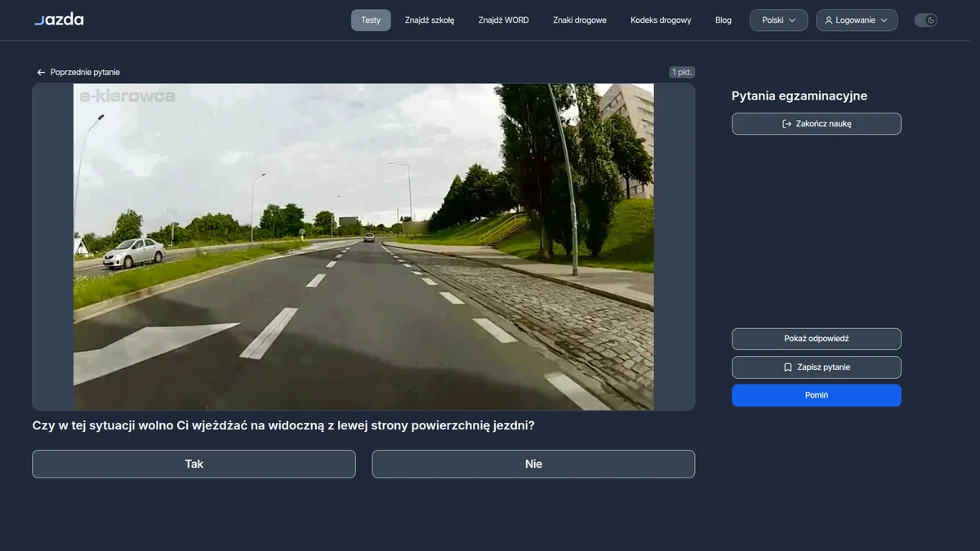Click the Pytania egzaminacyjne heading
The height and width of the screenshot is (551, 980).
click(x=800, y=96)
